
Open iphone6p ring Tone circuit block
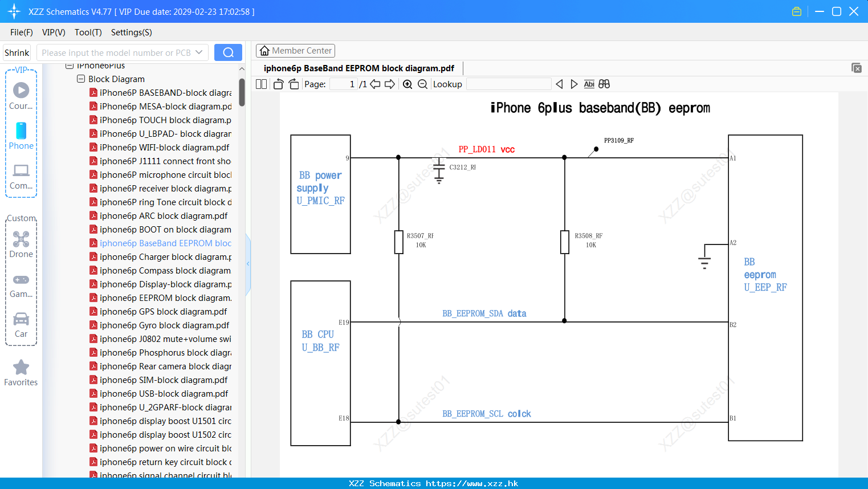pos(161,202)
